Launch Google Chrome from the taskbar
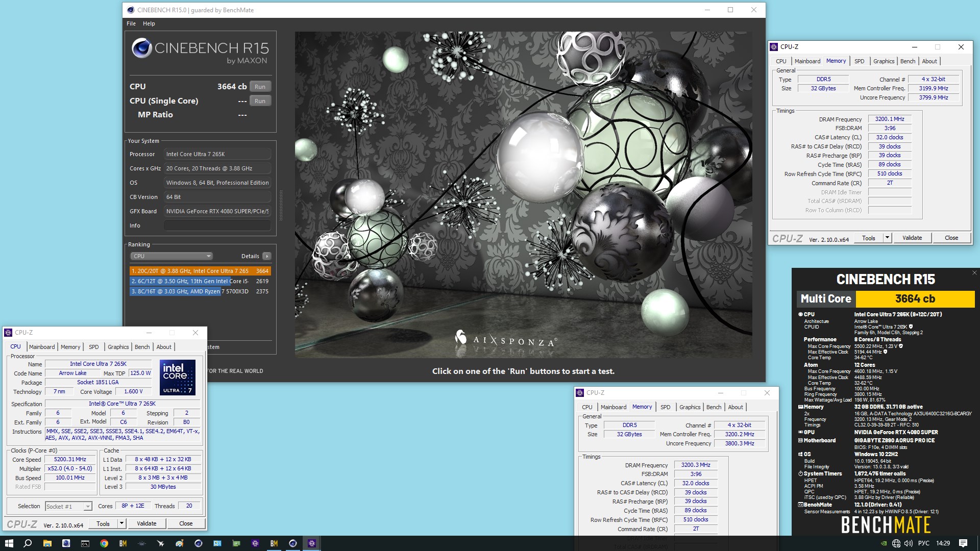 click(104, 543)
